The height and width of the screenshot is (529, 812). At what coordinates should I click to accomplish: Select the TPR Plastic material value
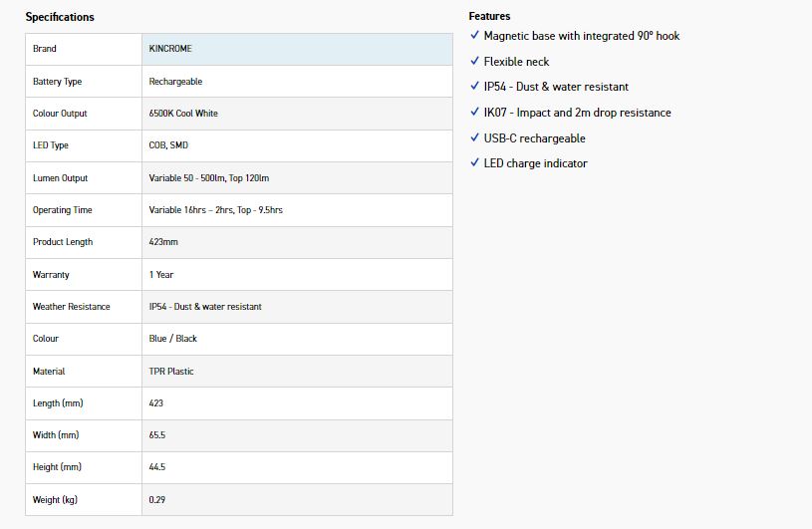[x=171, y=372]
